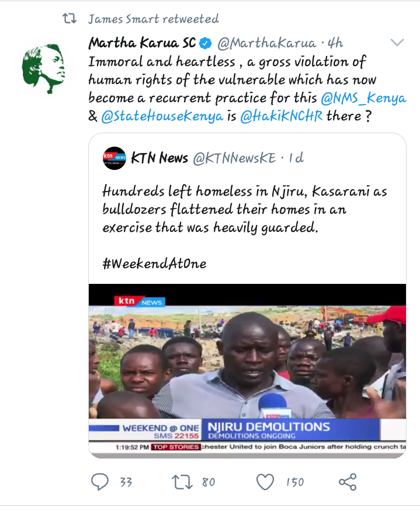Open the #WeekendAtOne hashtag
This screenshot has width=420, height=514.
(x=154, y=263)
